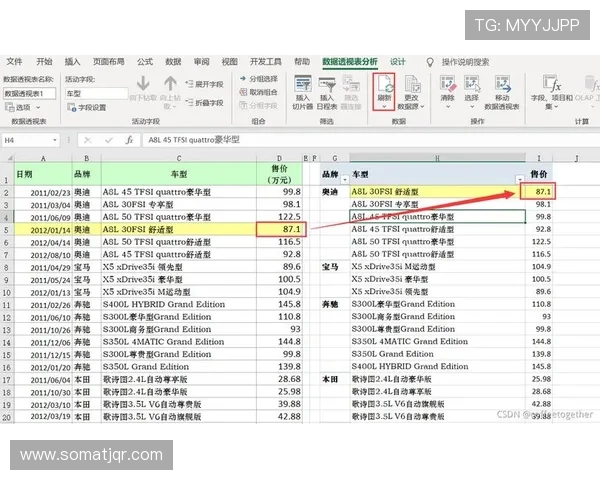
Task: Expand the Refresh (刷新) dropdown arrow
Action: pyautogui.click(x=384, y=106)
